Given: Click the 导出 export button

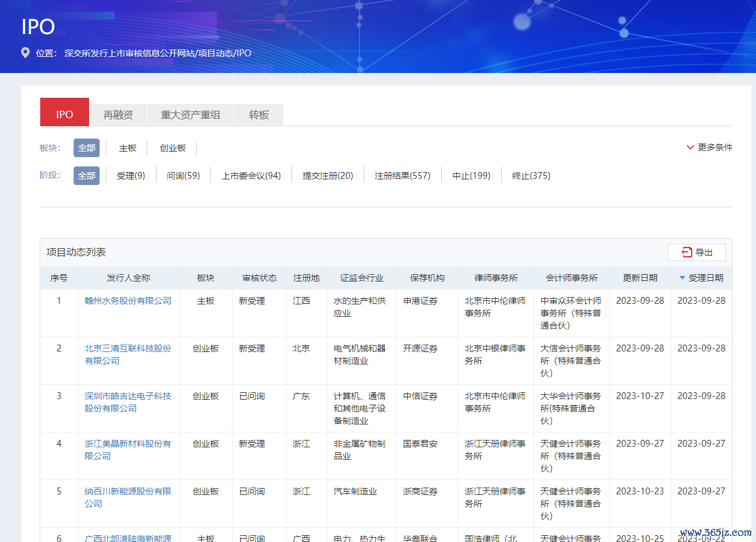Looking at the screenshot, I should click(x=697, y=252).
